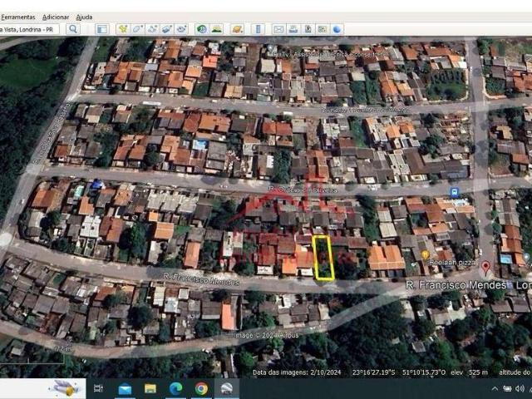The image size is (532, 399).
Task: Run the search with the magnifier button
Action: coord(73,29)
